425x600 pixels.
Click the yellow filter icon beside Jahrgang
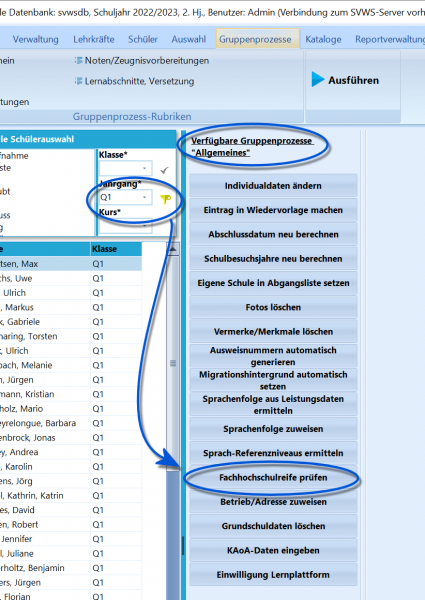pos(166,199)
